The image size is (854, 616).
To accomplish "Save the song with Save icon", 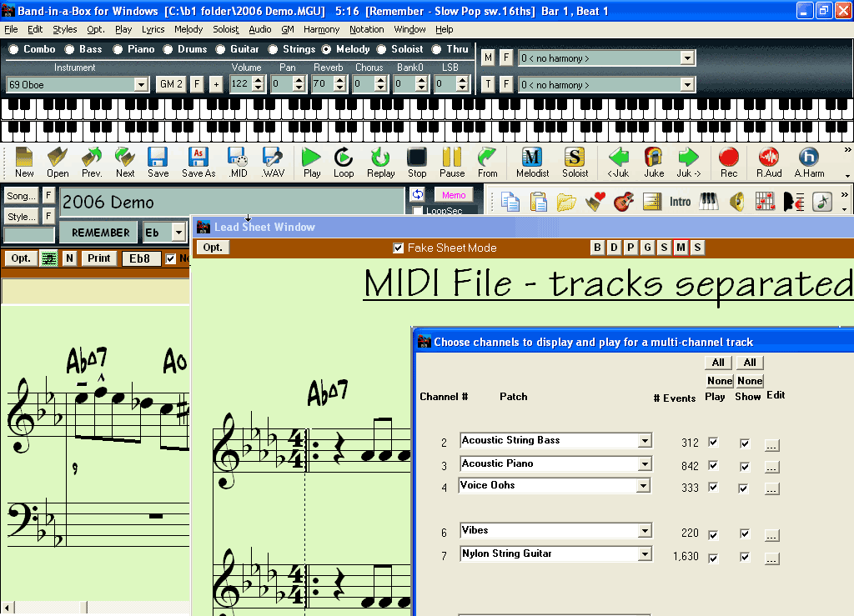I will pyautogui.click(x=158, y=163).
